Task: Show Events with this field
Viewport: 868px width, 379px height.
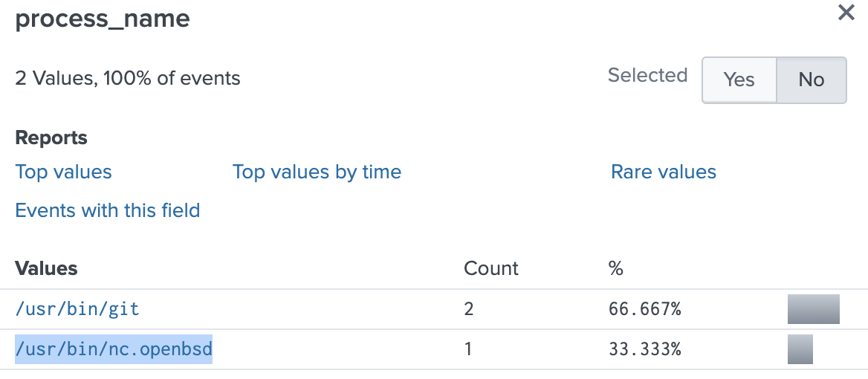Action: [108, 211]
